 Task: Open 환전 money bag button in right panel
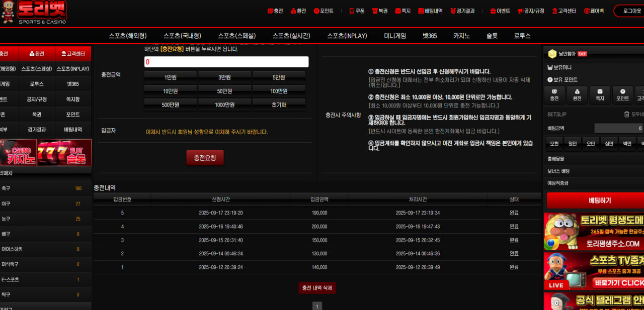click(x=577, y=95)
